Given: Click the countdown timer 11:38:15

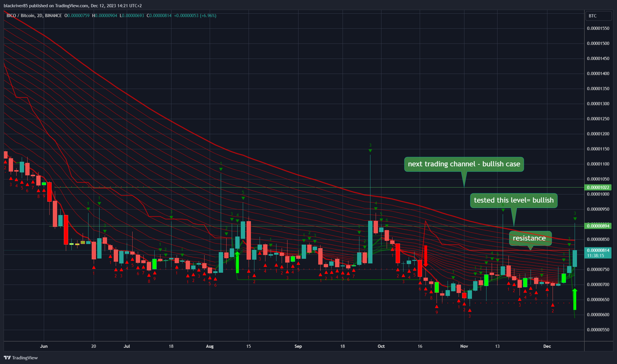Looking at the screenshot, I should coord(596,256).
